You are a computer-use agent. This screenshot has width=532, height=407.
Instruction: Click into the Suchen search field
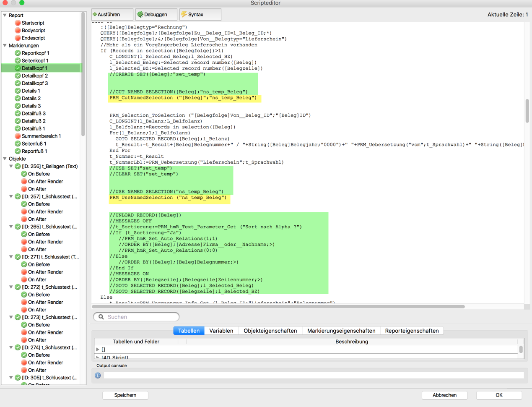coord(140,317)
